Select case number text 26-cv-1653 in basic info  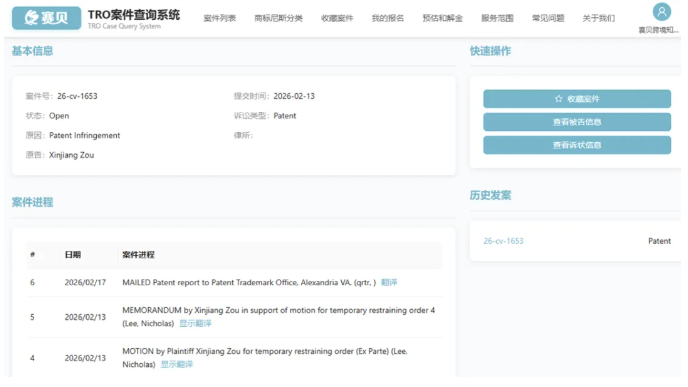point(77,96)
